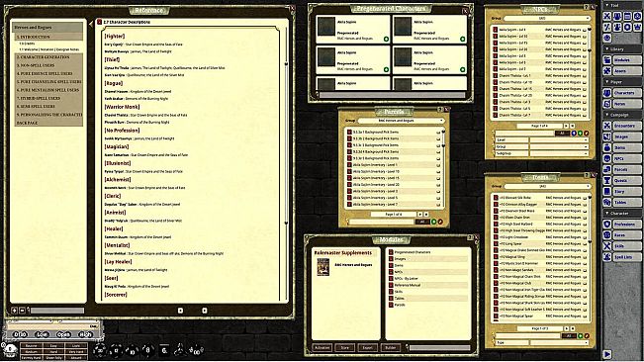Screen dimensions: 644x362
Task: Select the Open roll mode button
Action: [63, 334]
